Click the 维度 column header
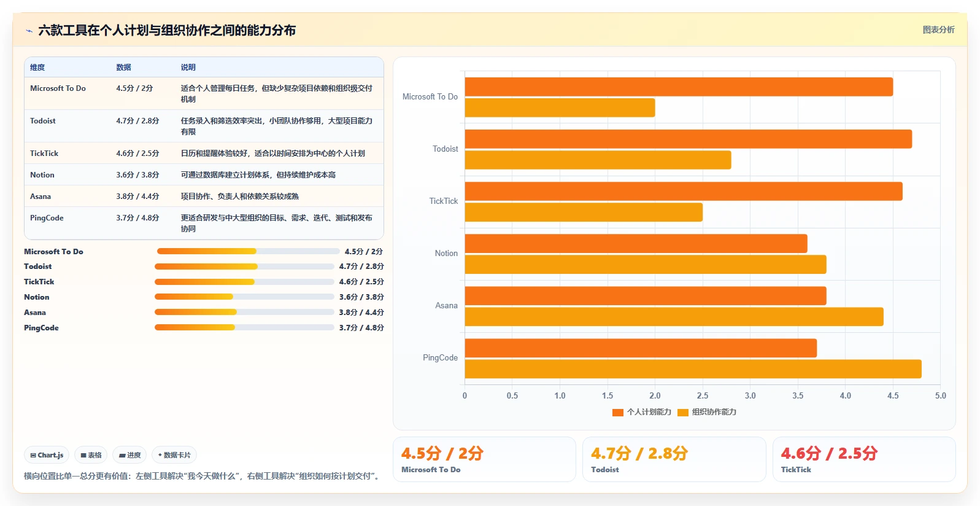The image size is (980, 506). [x=37, y=68]
